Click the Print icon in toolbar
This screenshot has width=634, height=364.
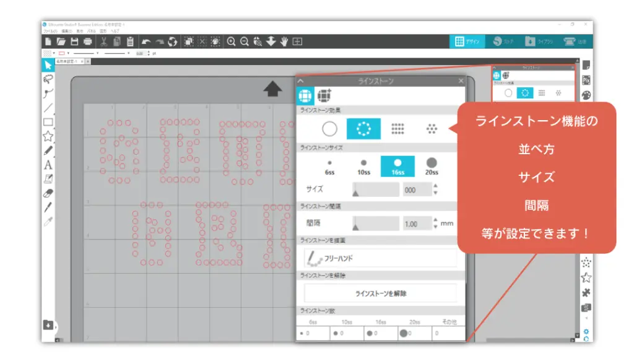[87, 41]
